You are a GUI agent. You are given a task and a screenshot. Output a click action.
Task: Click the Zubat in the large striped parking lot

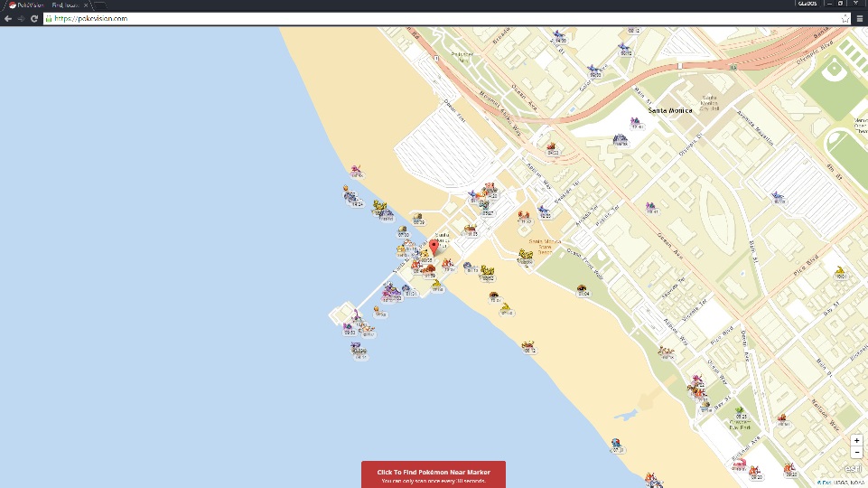coord(778,196)
